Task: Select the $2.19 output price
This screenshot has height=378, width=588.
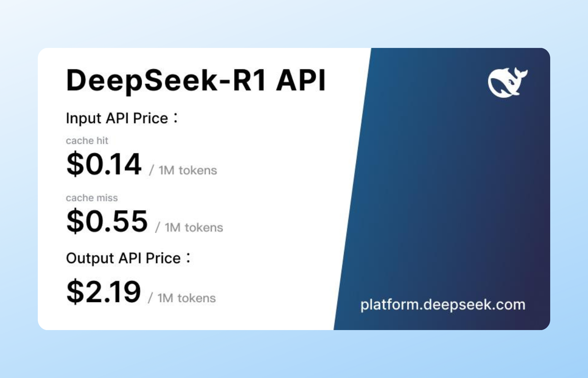Action: point(104,292)
